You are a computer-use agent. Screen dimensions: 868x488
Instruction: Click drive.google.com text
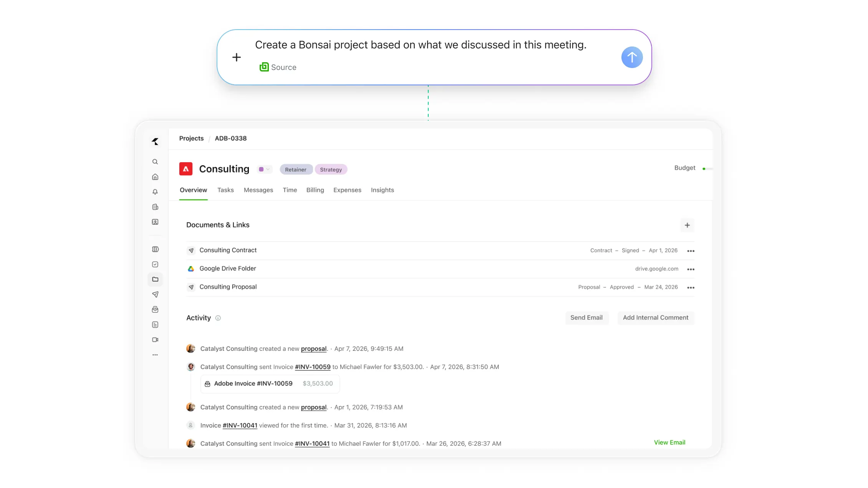click(x=656, y=269)
